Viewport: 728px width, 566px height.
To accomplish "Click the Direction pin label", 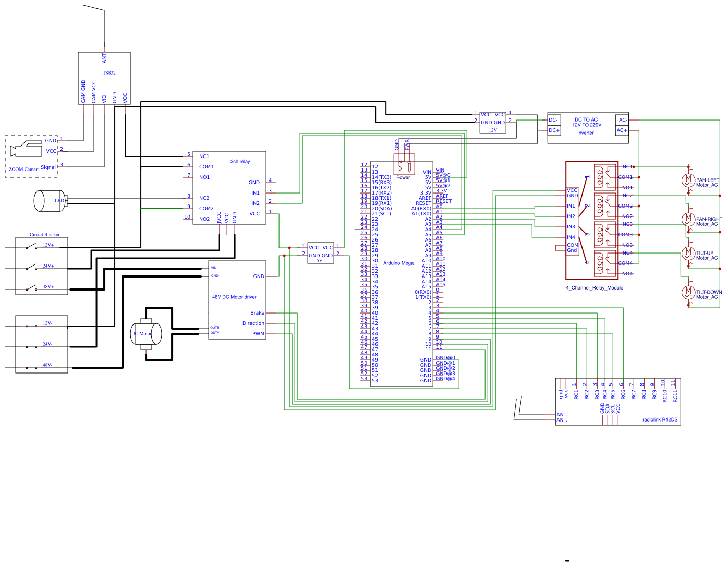I will pos(253,323).
